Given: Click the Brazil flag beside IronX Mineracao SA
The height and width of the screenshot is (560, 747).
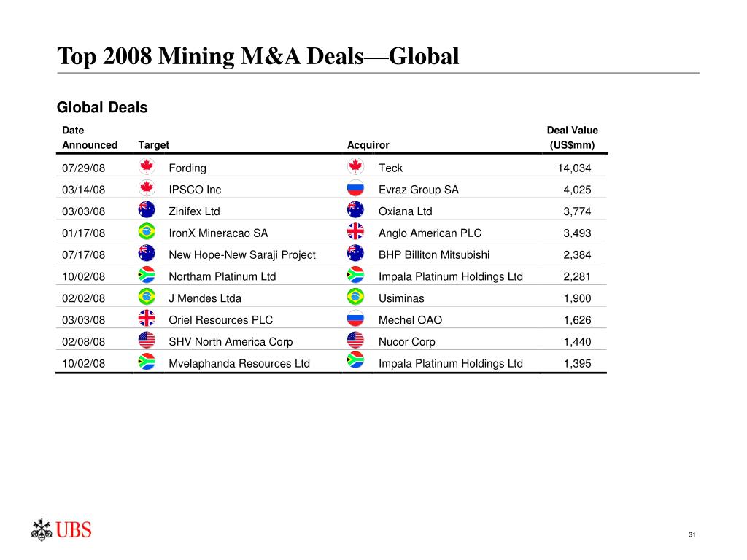Looking at the screenshot, I should (147, 231).
